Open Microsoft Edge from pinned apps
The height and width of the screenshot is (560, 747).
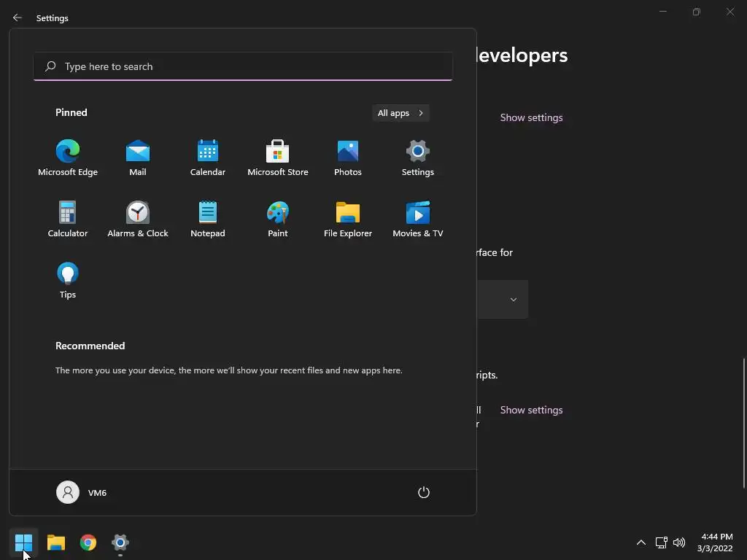(x=68, y=158)
